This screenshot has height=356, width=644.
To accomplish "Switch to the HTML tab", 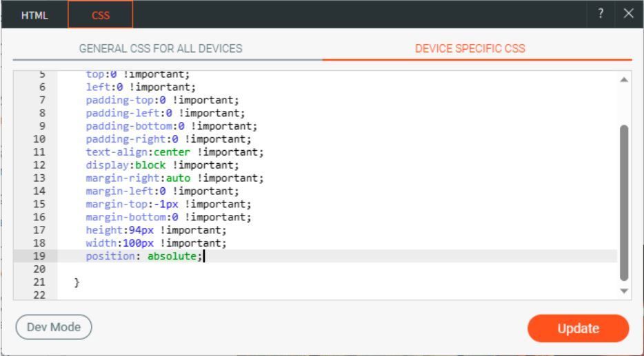I will point(34,16).
